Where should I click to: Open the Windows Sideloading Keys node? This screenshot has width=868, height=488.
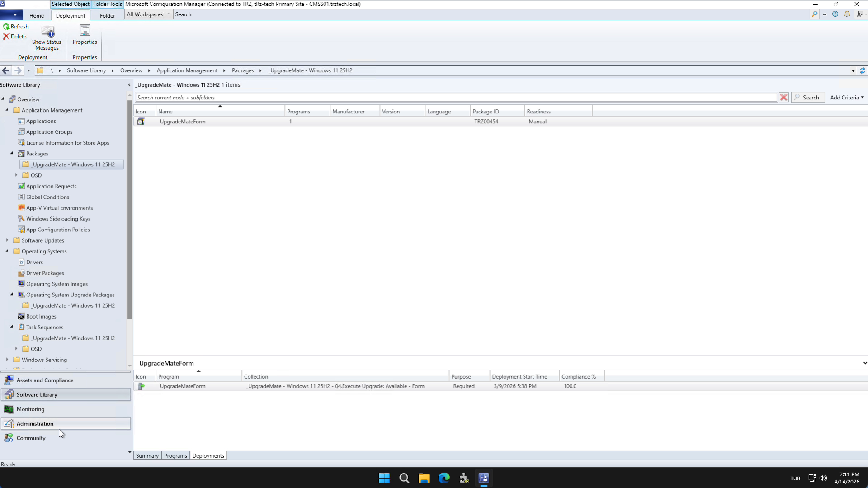tap(58, 219)
